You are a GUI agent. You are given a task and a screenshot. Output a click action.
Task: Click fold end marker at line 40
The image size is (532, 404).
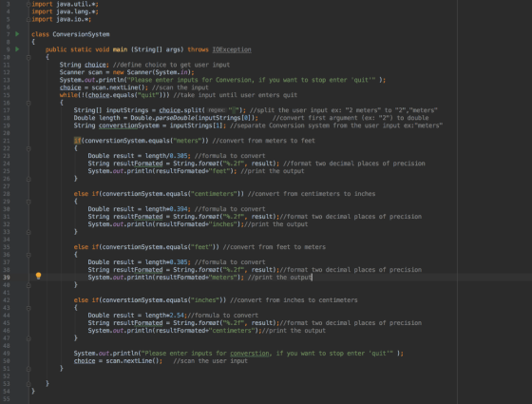pos(28,285)
